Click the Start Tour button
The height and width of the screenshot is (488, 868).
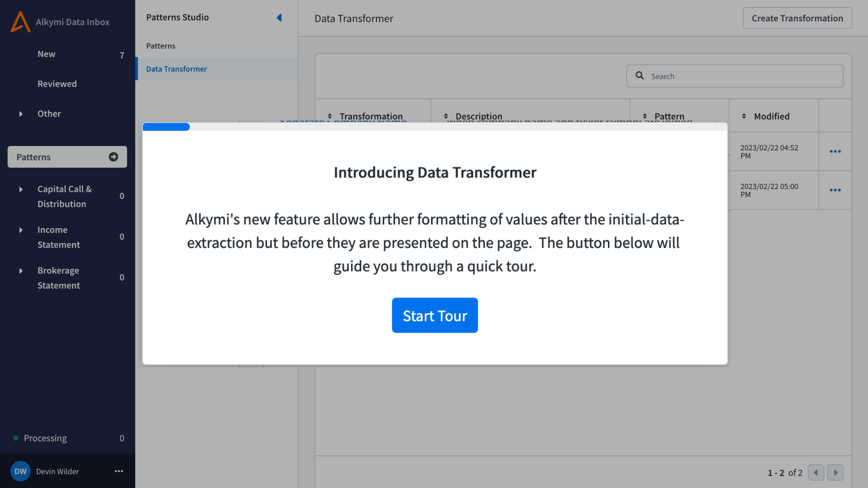pos(435,315)
